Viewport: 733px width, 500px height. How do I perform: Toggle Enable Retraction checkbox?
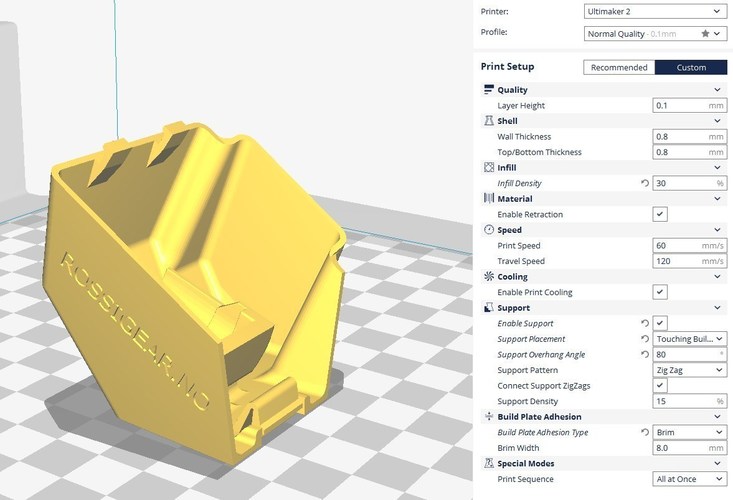[x=660, y=214]
